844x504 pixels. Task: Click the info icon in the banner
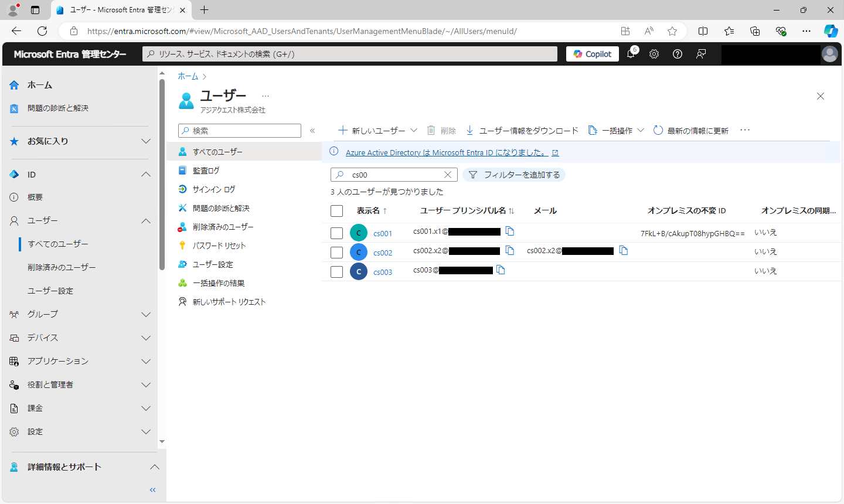point(334,151)
